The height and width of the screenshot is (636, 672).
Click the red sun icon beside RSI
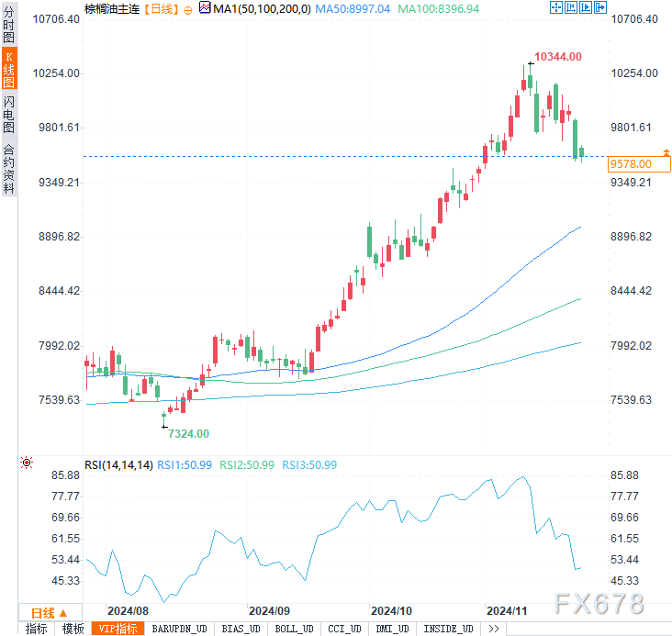tap(27, 464)
